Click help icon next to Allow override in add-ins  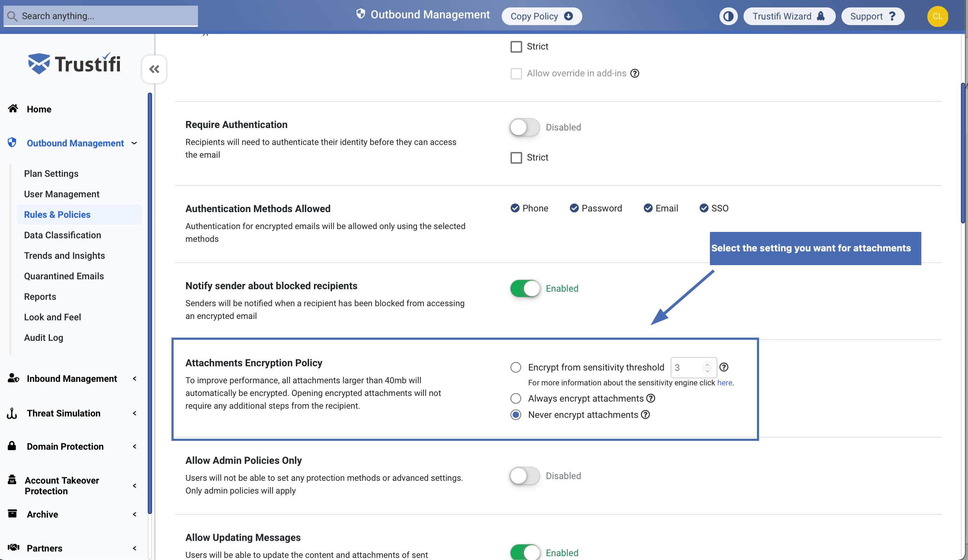point(635,74)
